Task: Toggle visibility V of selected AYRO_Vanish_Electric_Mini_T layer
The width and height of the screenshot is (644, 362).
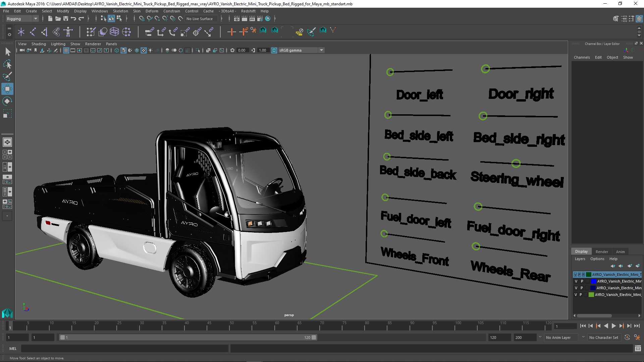Action: [x=576, y=275]
